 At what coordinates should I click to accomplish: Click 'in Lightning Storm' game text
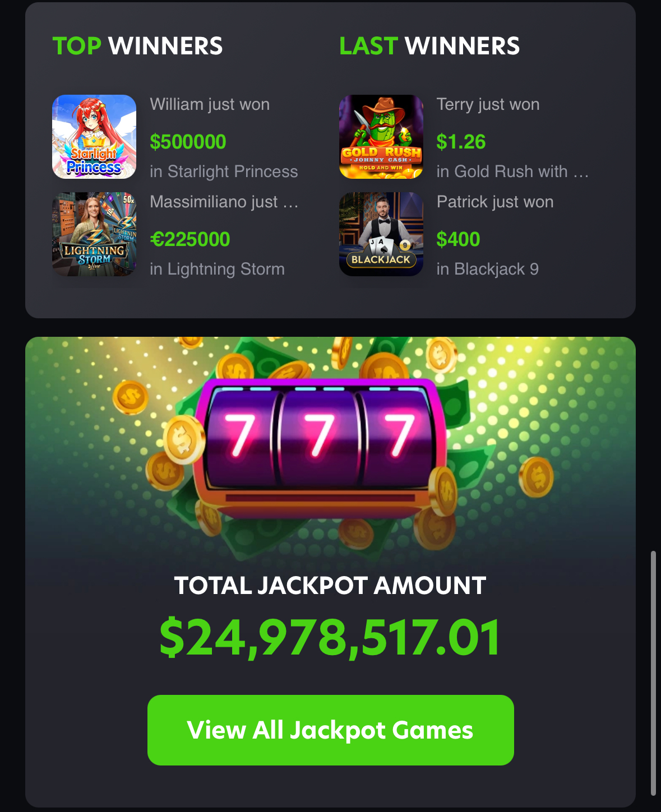[217, 269]
